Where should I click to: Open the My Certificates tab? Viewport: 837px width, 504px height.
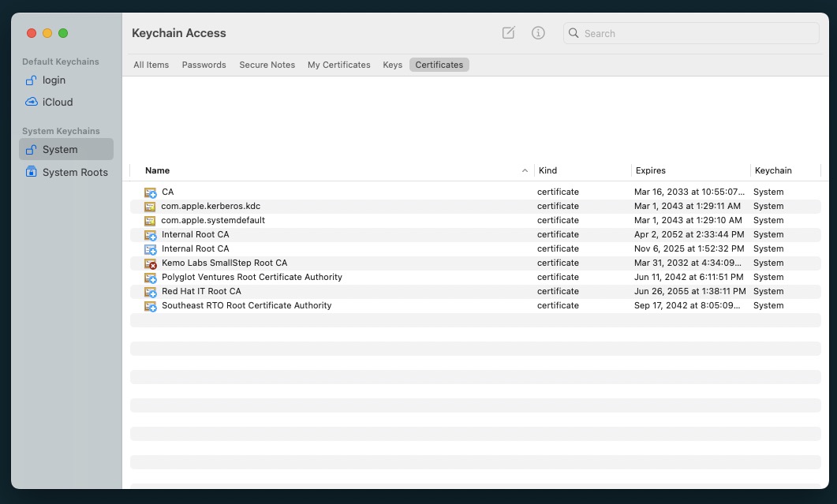[x=338, y=65]
